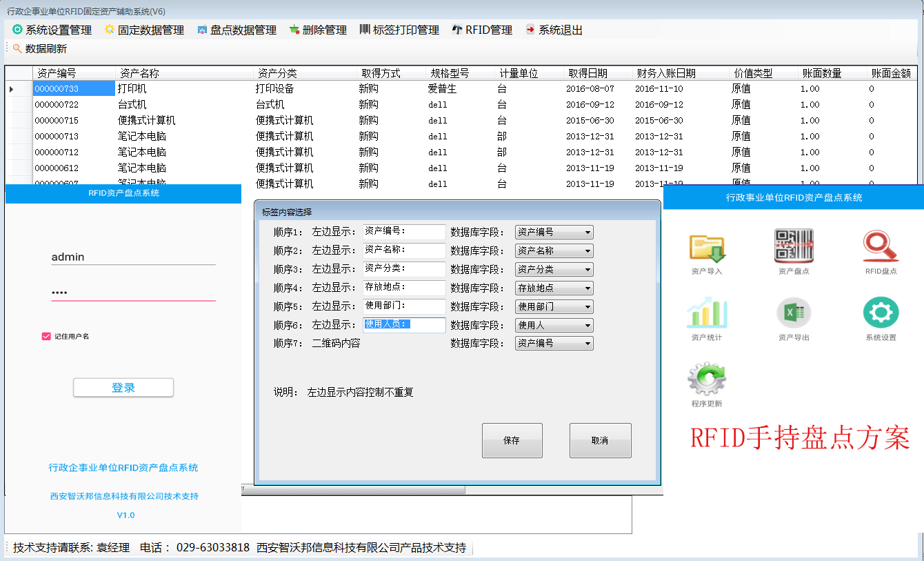Click the 保存 button
This screenshot has width=924, height=561.
[512, 440]
